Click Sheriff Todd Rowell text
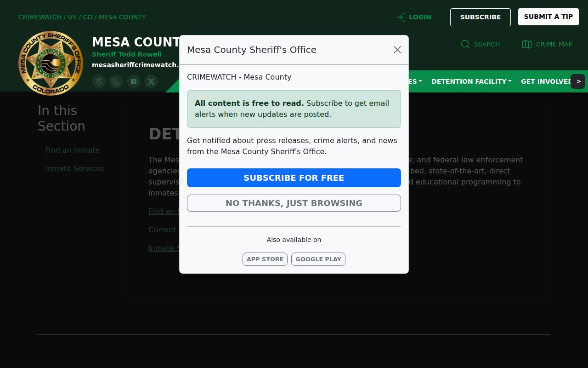The width and height of the screenshot is (588, 368). [x=127, y=54]
